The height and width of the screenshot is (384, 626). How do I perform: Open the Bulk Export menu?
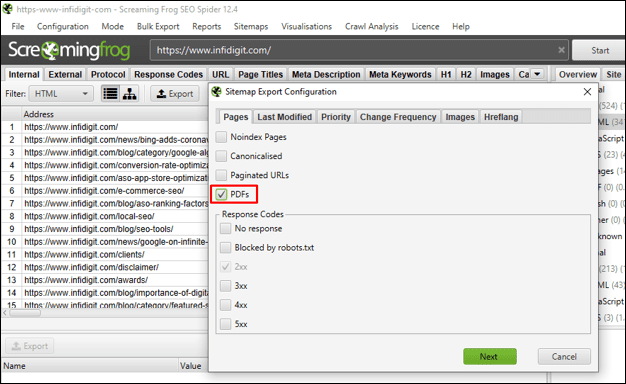[x=158, y=26]
